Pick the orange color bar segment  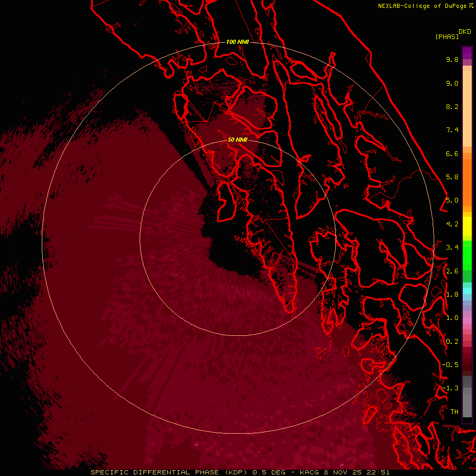[x=467, y=182]
